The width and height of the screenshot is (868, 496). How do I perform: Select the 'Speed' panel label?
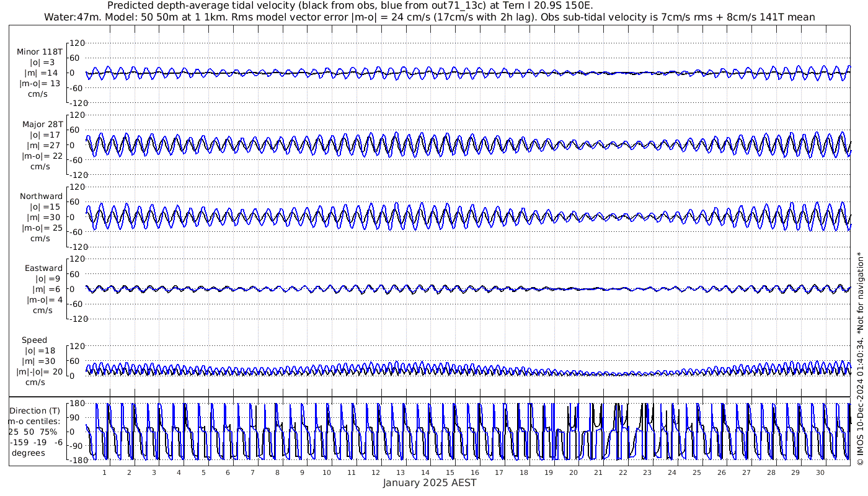point(34,340)
